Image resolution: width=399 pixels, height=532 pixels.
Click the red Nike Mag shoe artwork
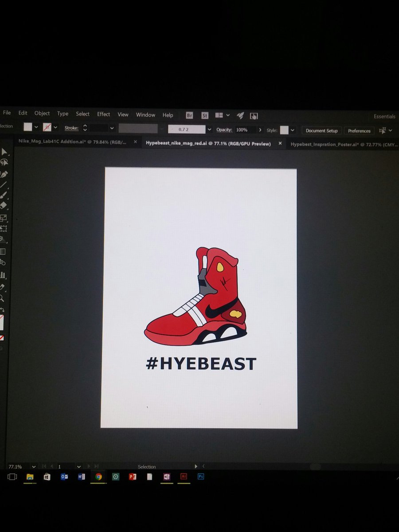(x=196, y=297)
